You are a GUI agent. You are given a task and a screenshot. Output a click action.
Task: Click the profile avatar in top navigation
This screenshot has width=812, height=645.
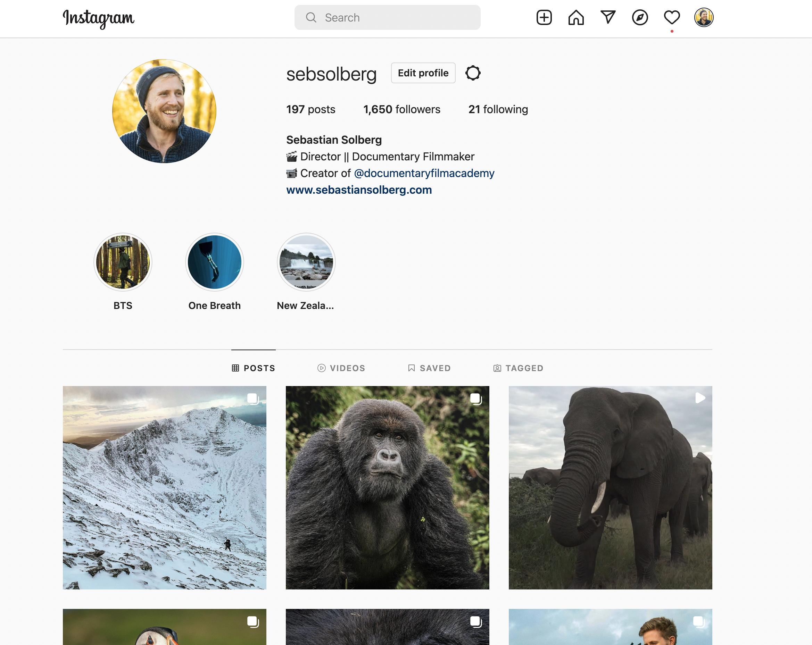click(x=704, y=18)
